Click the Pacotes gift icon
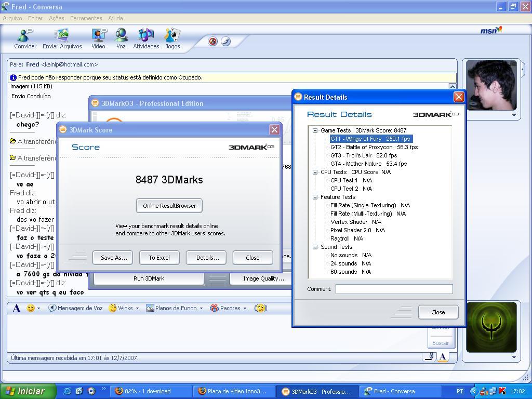The height and width of the screenshot is (399, 532). click(x=214, y=308)
